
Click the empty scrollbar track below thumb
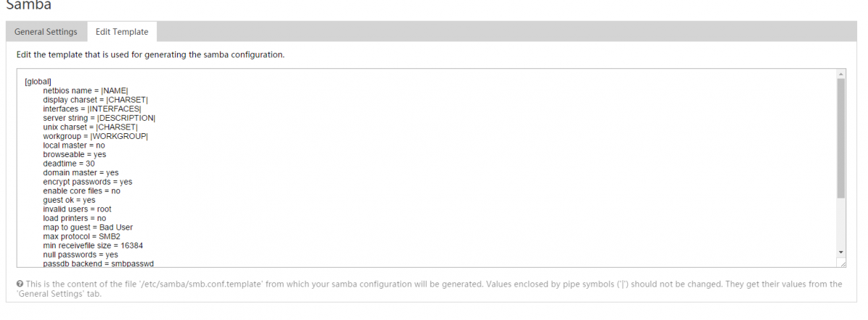tap(841, 222)
